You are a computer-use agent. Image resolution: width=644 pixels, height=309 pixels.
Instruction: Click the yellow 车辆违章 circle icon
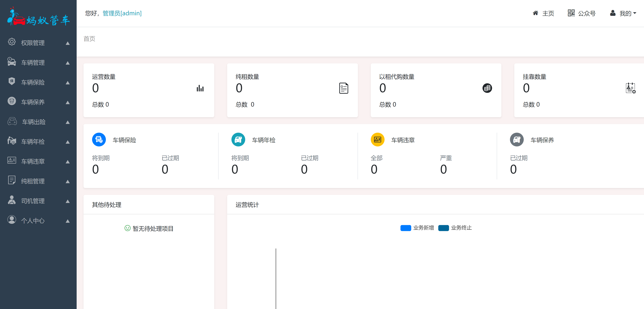click(x=377, y=140)
